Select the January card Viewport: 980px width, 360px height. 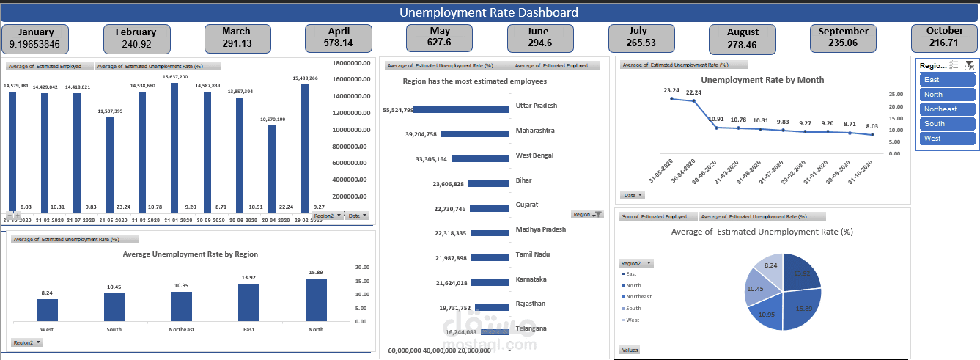point(35,38)
